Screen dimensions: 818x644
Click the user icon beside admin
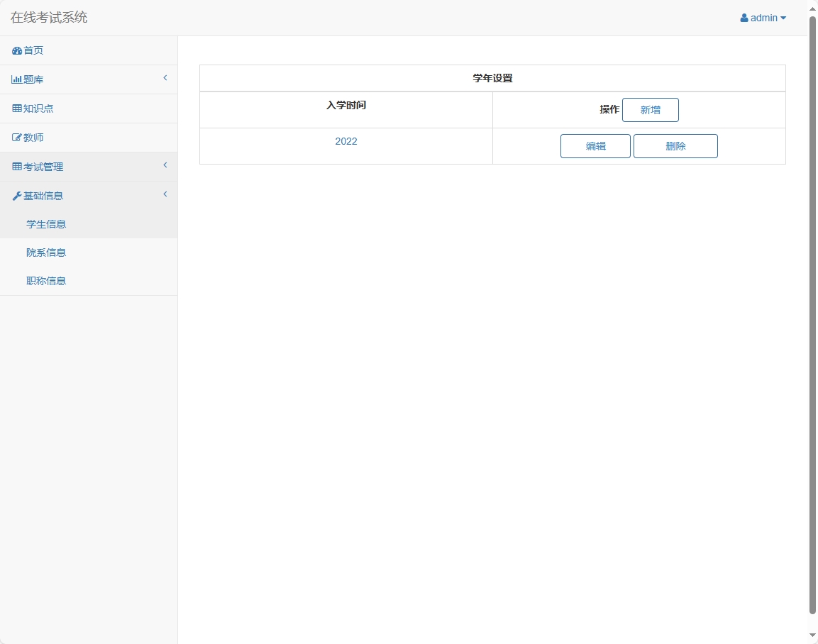[744, 18]
